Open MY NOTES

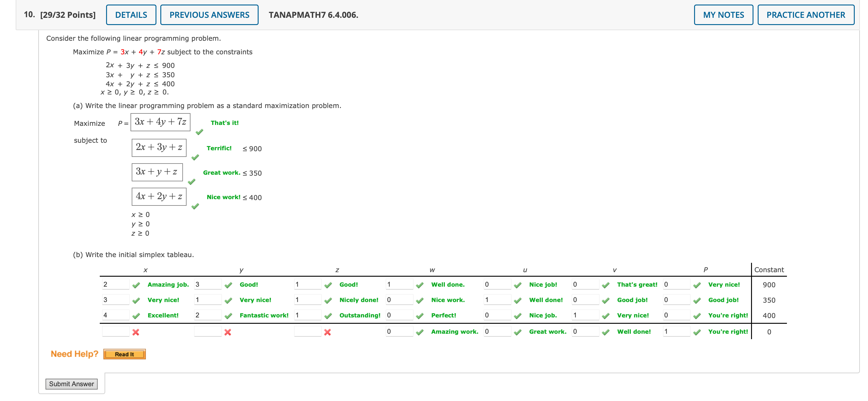(723, 15)
